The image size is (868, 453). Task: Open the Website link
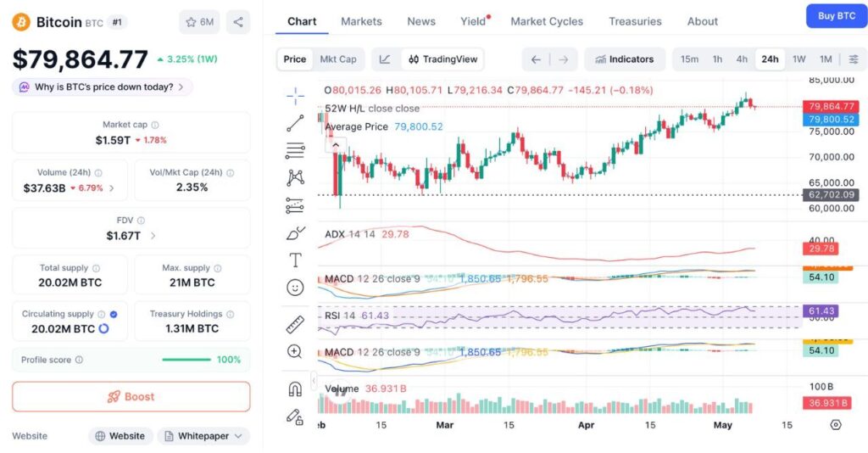coord(120,436)
